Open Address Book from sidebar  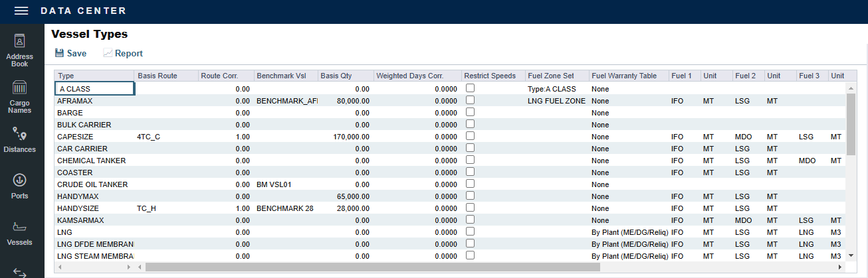click(x=19, y=50)
